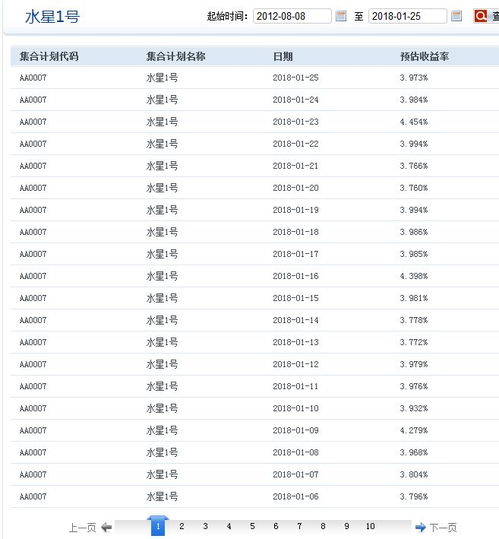The width and height of the screenshot is (499, 539).
Task: Select date cell 2018-01-06
Action: click(296, 496)
